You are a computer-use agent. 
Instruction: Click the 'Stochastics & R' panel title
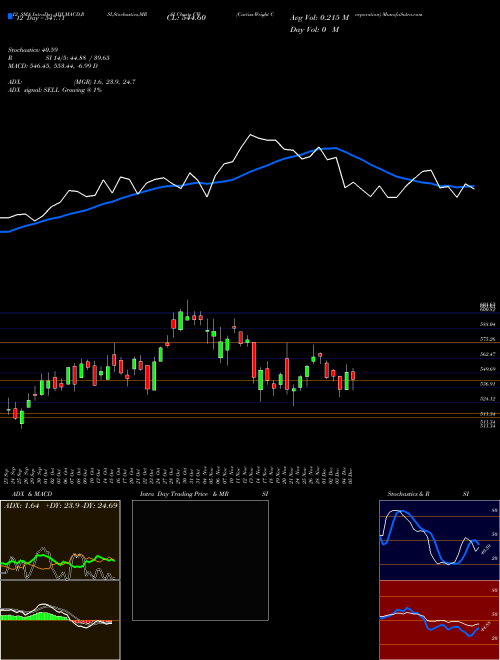409,494
